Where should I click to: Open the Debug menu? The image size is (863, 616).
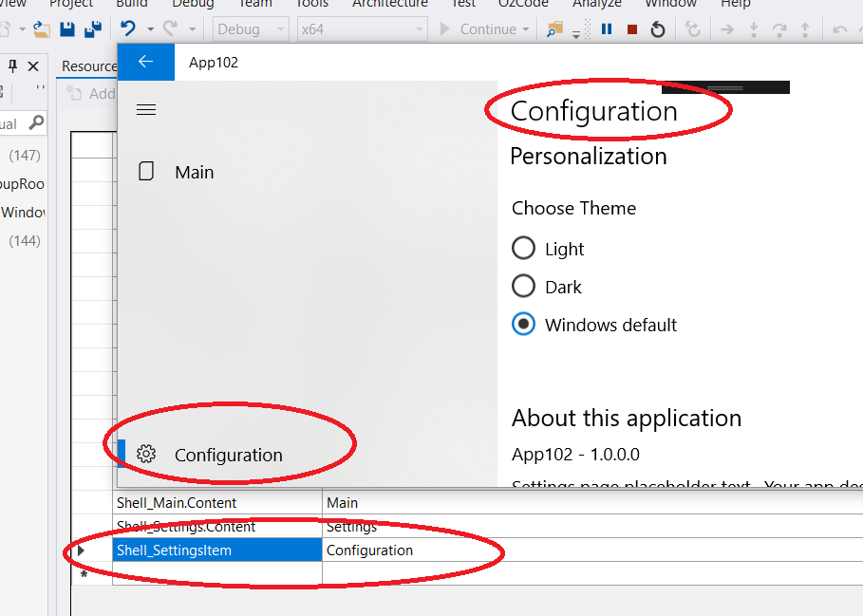pyautogui.click(x=193, y=3)
